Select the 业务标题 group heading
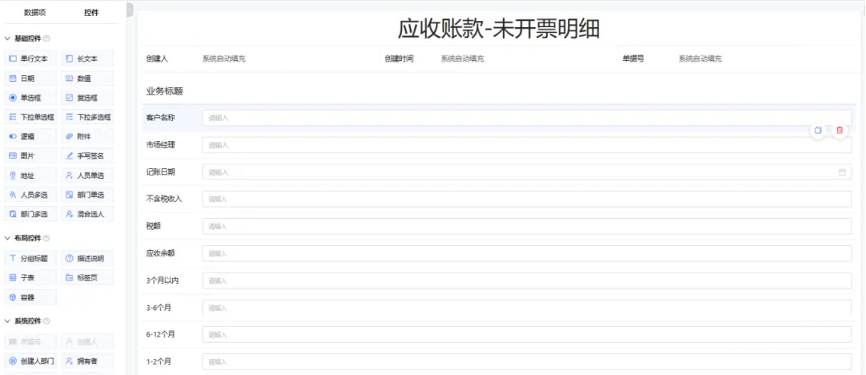866x375 pixels. point(165,91)
